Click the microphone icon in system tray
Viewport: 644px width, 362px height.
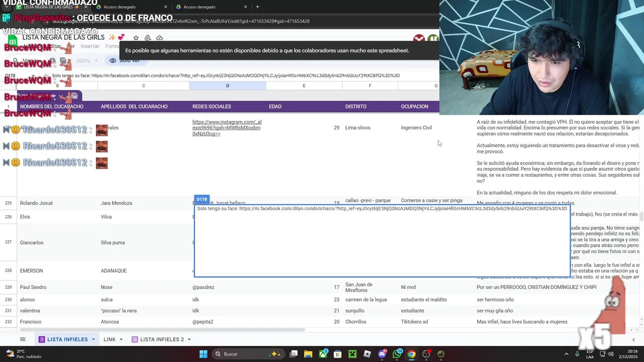577,354
